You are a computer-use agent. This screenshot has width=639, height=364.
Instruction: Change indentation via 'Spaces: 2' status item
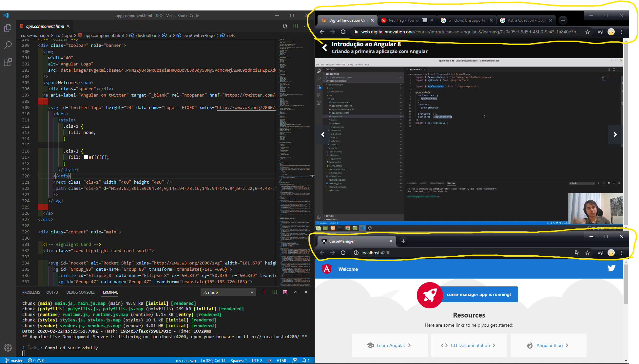tap(239, 360)
